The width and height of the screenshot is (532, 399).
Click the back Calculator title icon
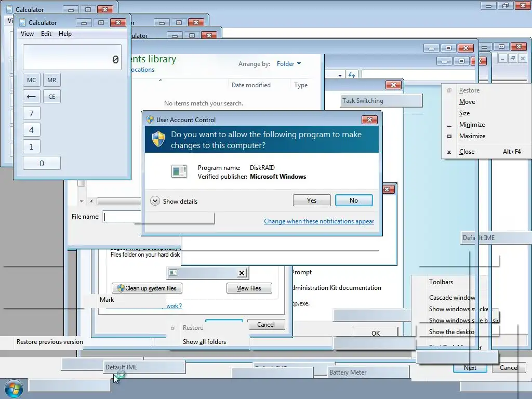9,9
